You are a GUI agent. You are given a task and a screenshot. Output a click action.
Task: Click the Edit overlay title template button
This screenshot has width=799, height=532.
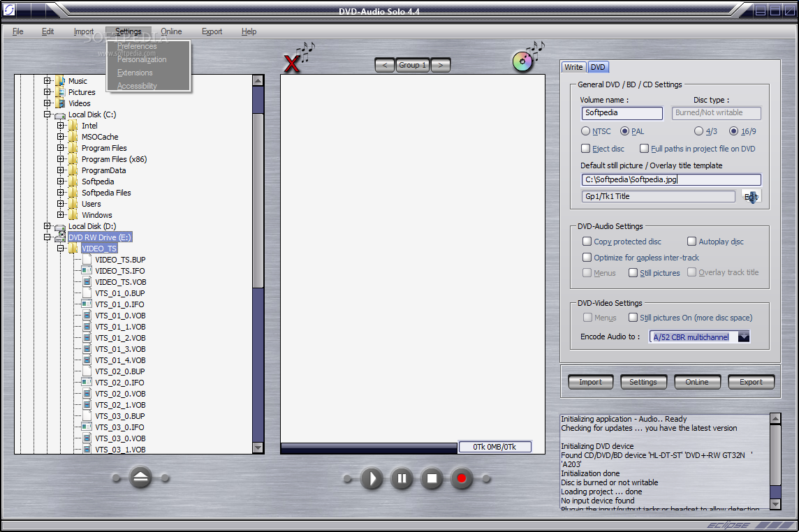(x=752, y=197)
